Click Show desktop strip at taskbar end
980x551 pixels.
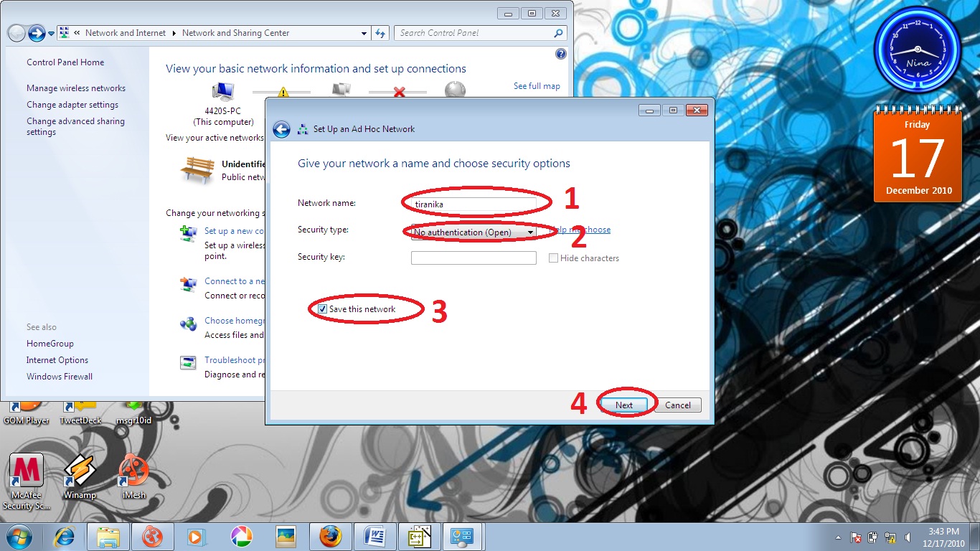click(x=975, y=537)
